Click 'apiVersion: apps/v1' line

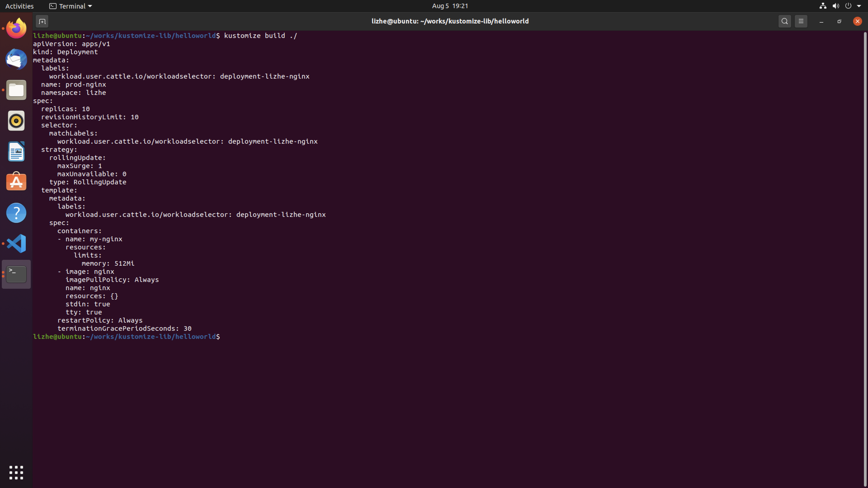(71, 44)
